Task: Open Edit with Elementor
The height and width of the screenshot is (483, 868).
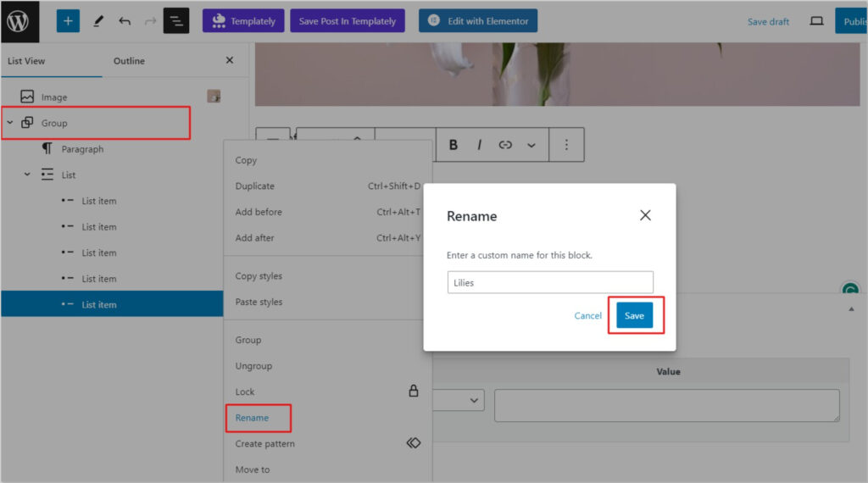Action: 478,21
